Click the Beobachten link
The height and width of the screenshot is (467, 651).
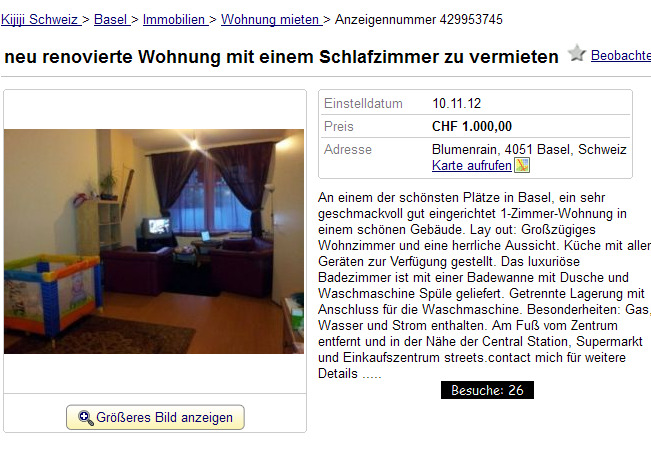click(621, 55)
